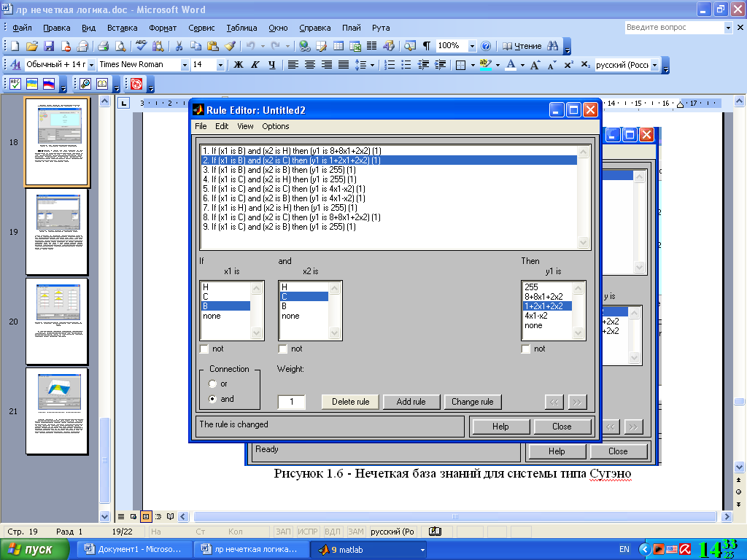
Task: Apply bold Ж formatting
Action: 239,65
